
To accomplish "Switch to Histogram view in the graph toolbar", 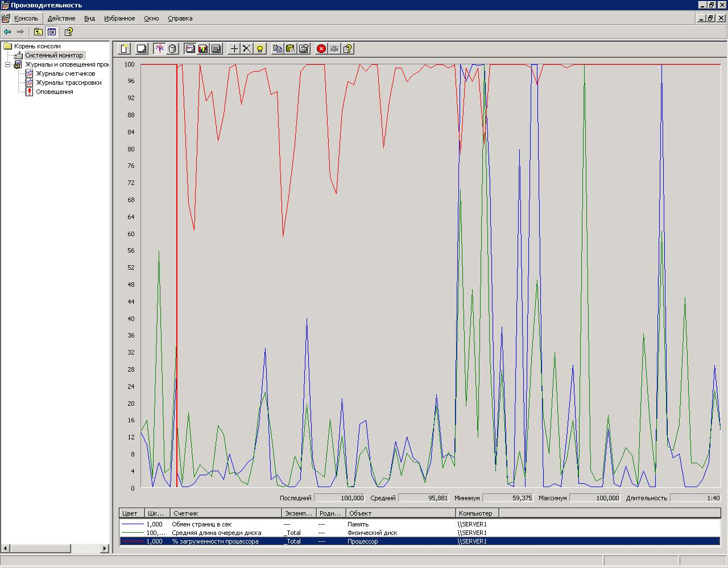I will tap(203, 49).
